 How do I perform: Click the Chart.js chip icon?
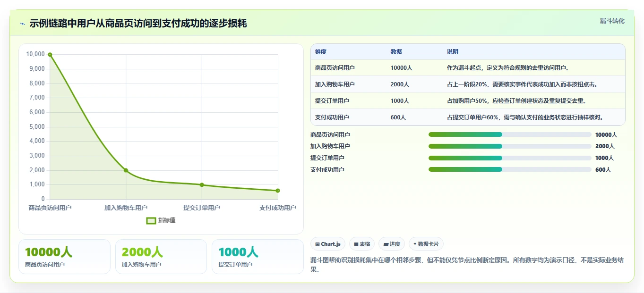point(318,244)
